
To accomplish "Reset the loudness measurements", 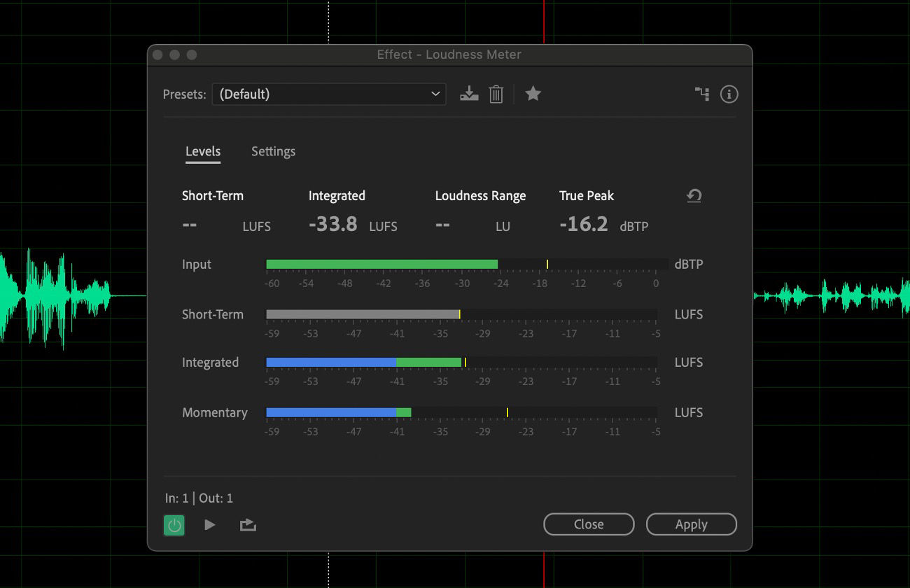I will click(693, 196).
